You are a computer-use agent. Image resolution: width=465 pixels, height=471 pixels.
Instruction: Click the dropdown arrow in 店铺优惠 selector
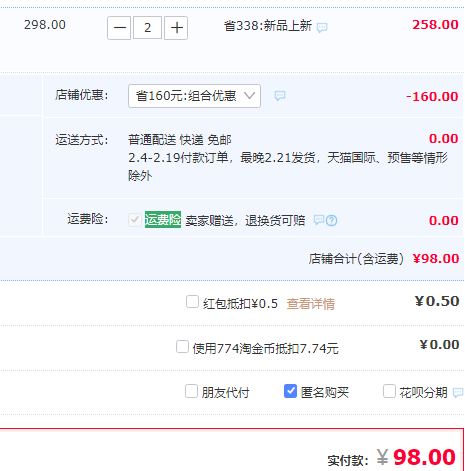point(249,96)
